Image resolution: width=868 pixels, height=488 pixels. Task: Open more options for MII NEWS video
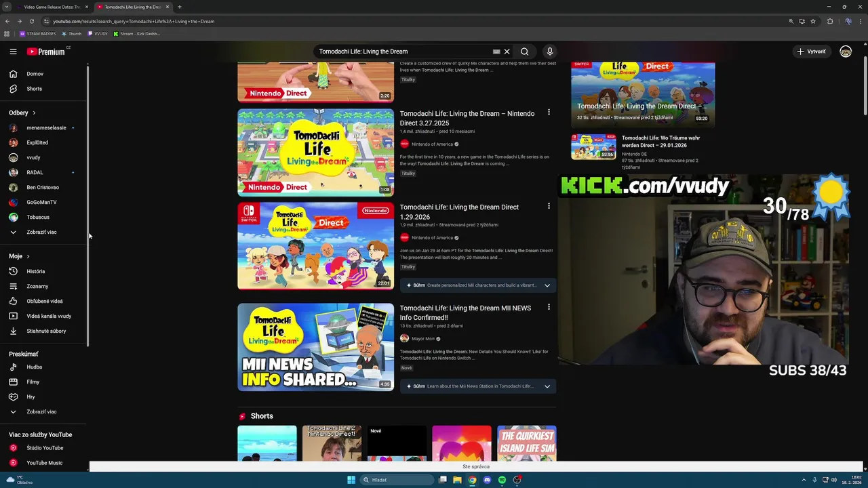tap(549, 307)
